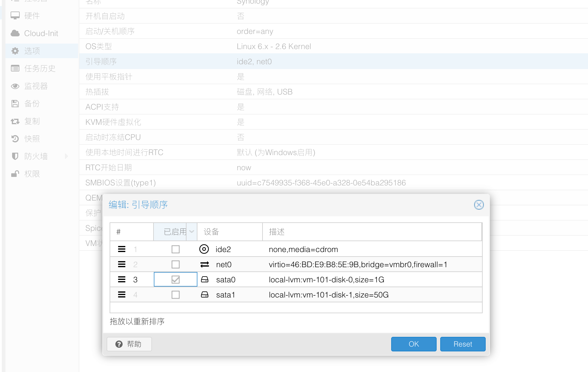Close the 编辑: 引导顺序 dialog

pyautogui.click(x=479, y=205)
